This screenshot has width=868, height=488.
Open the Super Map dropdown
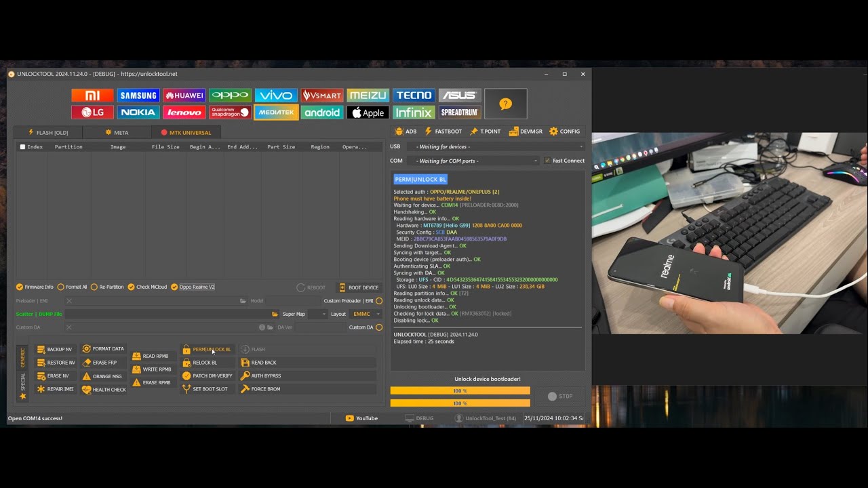coord(317,314)
